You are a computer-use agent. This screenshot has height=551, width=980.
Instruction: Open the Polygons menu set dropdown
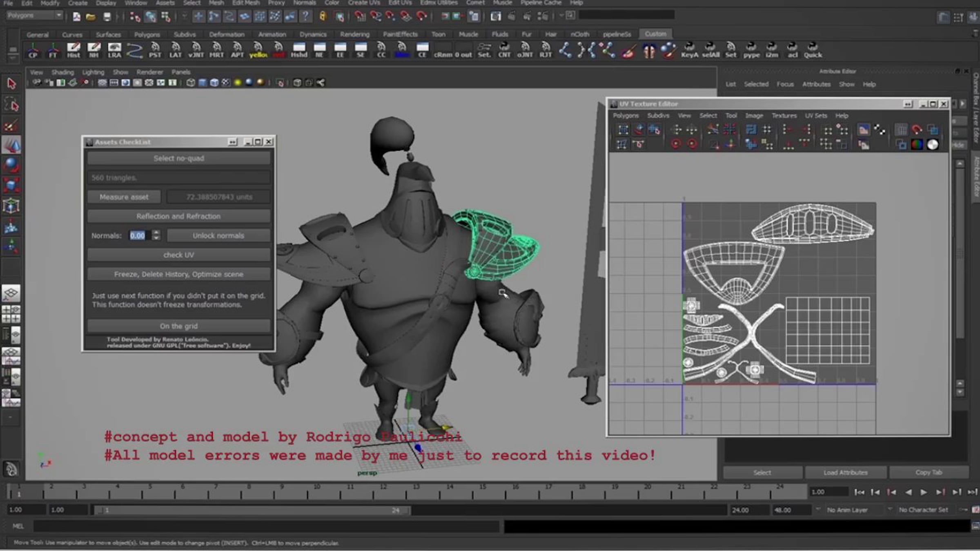pos(35,16)
